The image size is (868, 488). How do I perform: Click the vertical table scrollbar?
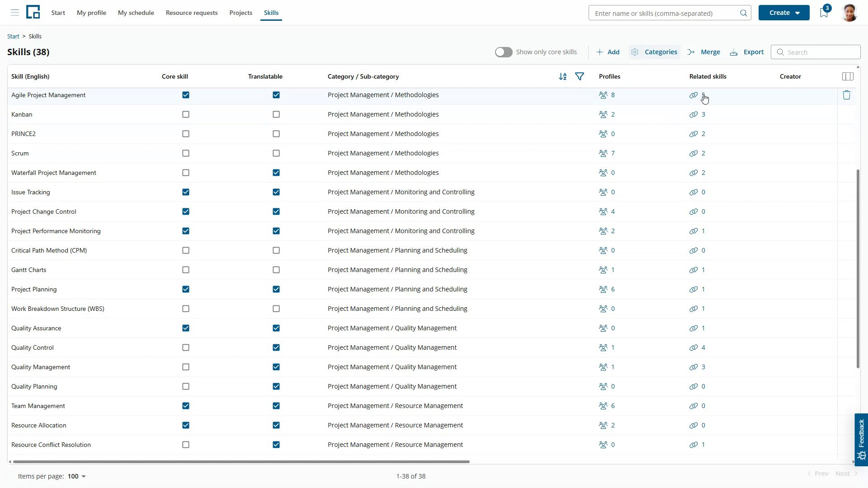pos(858,269)
